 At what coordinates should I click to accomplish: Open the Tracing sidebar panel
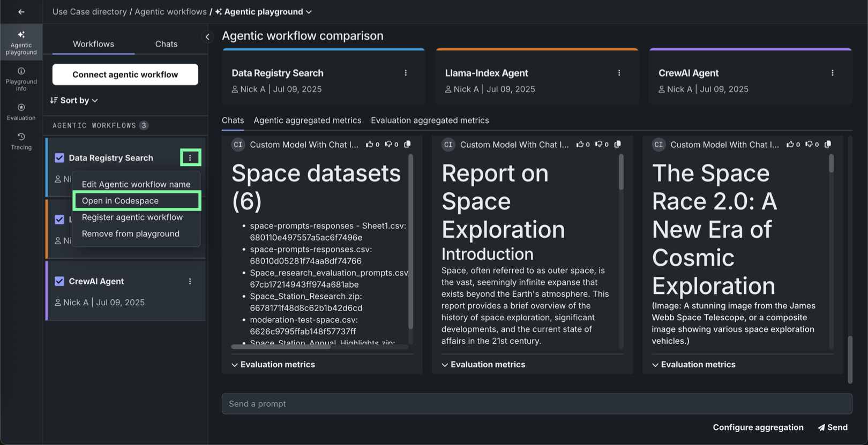21,141
